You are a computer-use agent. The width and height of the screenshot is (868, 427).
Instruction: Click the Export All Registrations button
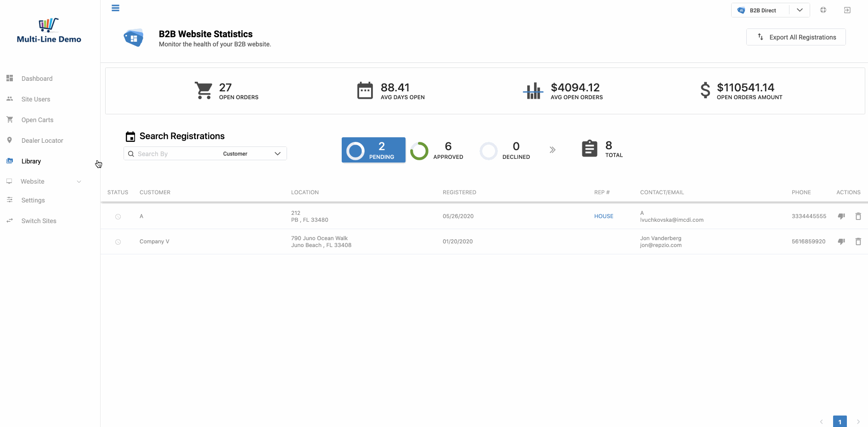pos(796,37)
